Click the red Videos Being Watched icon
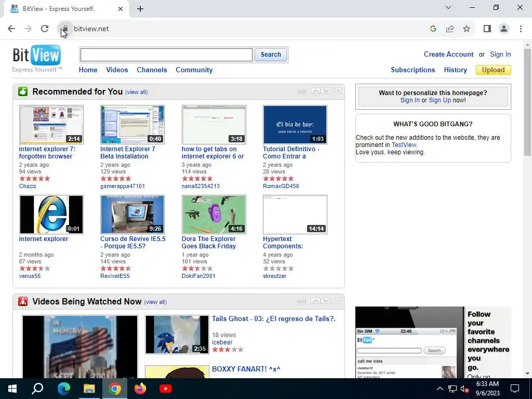 [x=23, y=301]
